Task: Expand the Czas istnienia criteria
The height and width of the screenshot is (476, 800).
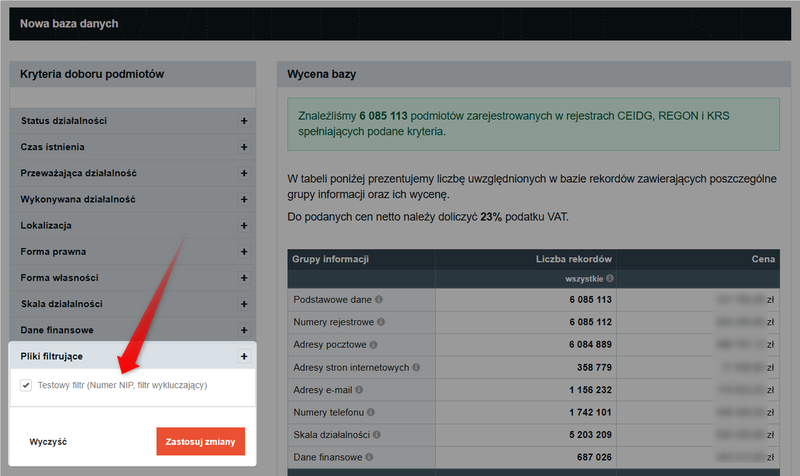Action: tap(243, 147)
